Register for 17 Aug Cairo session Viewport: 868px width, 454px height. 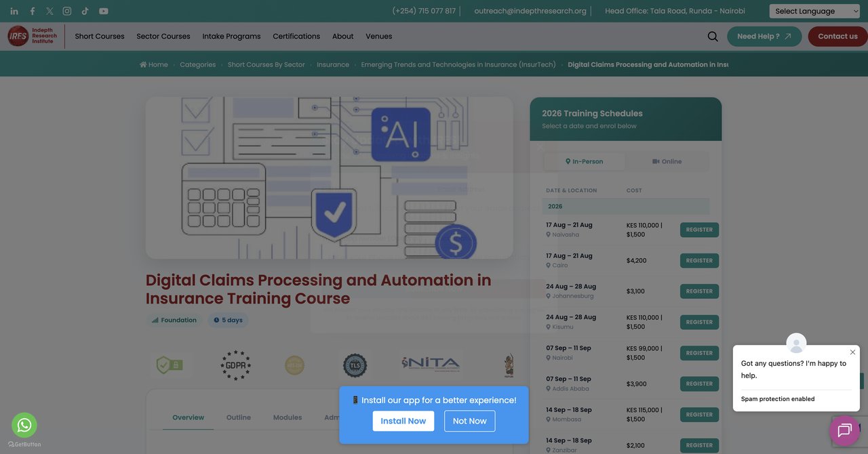coord(699,261)
